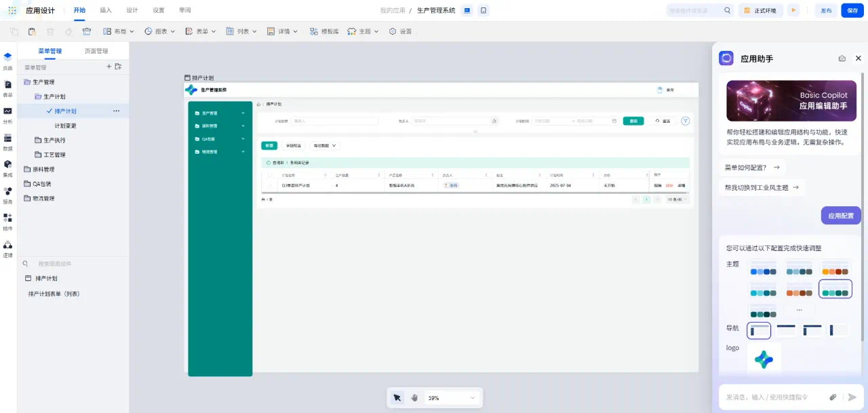Tick the table header select-all checkbox

[x=270, y=175]
